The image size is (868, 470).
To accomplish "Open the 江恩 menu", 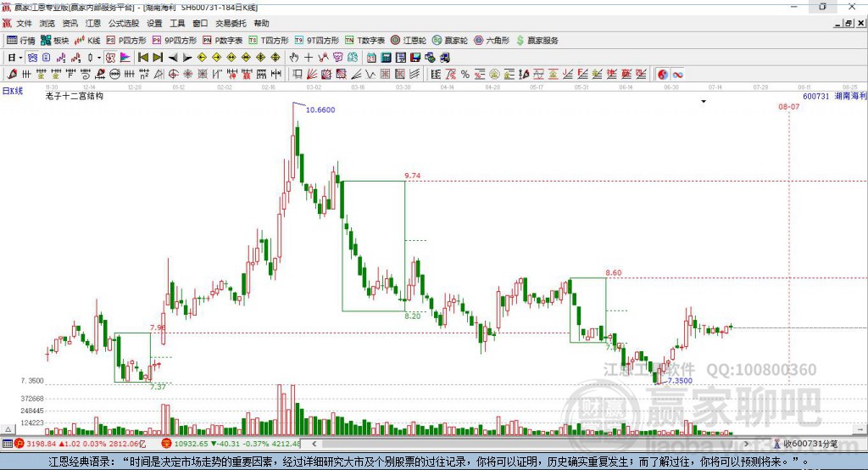I will click(x=93, y=23).
